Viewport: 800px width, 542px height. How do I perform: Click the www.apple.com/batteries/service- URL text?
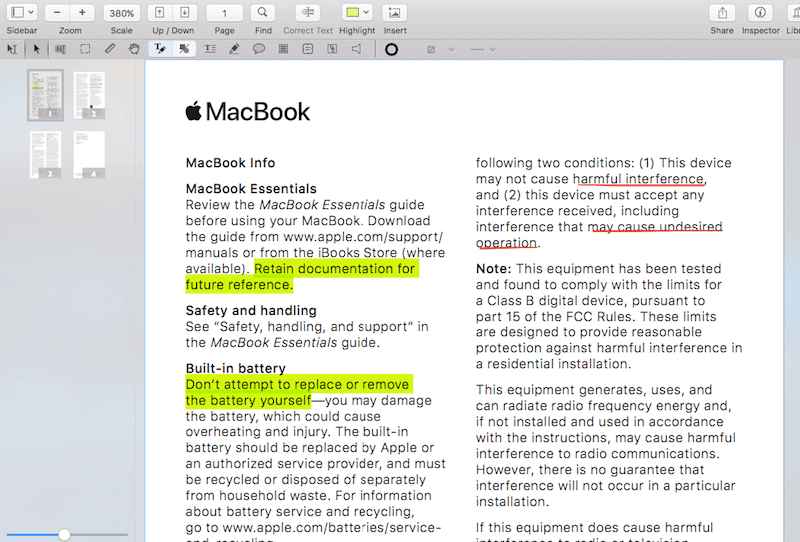332,527
